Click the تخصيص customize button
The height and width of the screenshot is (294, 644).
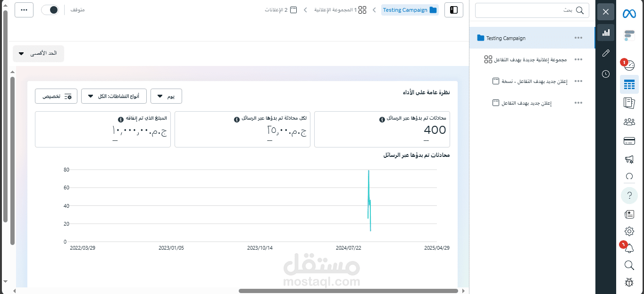click(56, 96)
